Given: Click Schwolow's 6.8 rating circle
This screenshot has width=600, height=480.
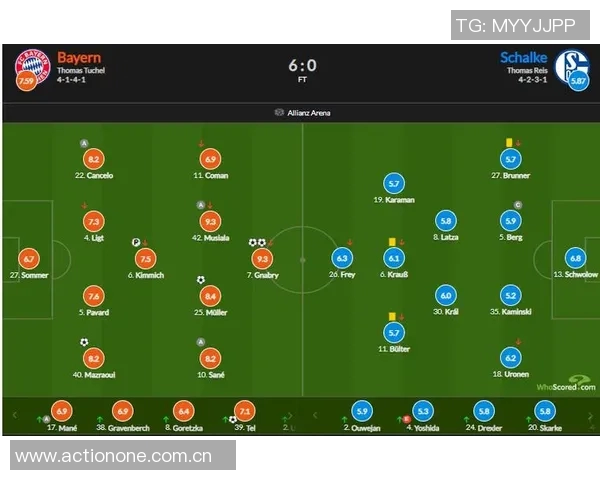Looking at the screenshot, I should tap(575, 258).
